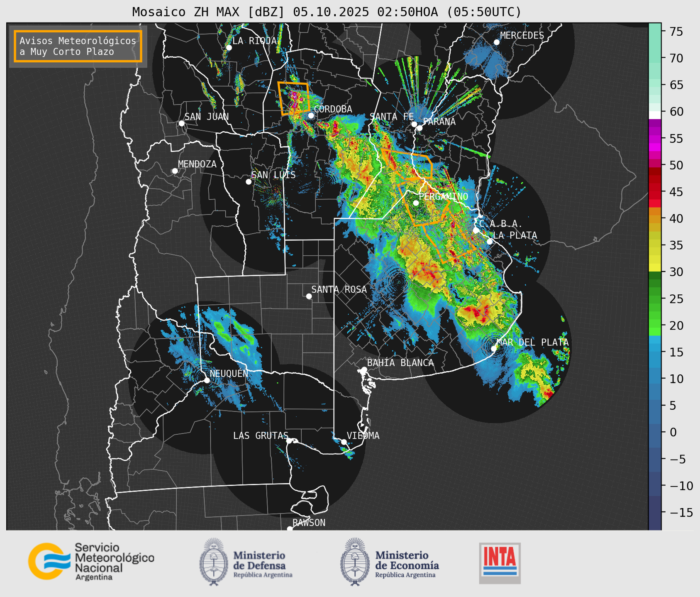Click the orange warning polygon near Córdoba
The image size is (700, 597).
click(294, 98)
